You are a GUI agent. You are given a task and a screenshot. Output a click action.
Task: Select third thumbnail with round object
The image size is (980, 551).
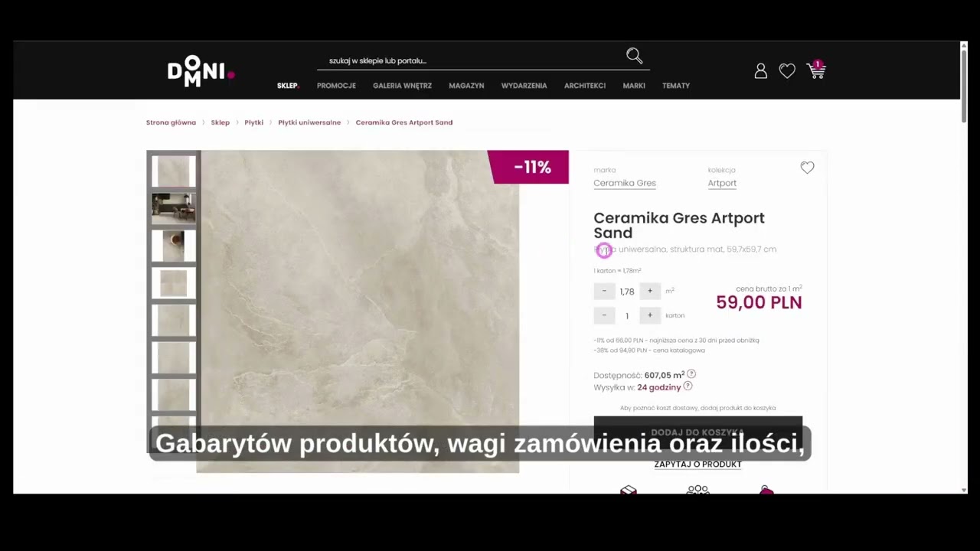click(x=173, y=246)
